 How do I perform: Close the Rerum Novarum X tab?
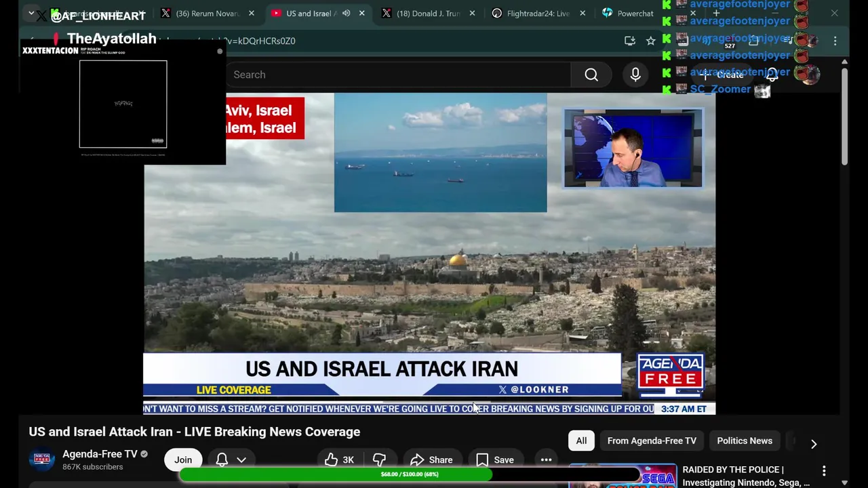[252, 14]
